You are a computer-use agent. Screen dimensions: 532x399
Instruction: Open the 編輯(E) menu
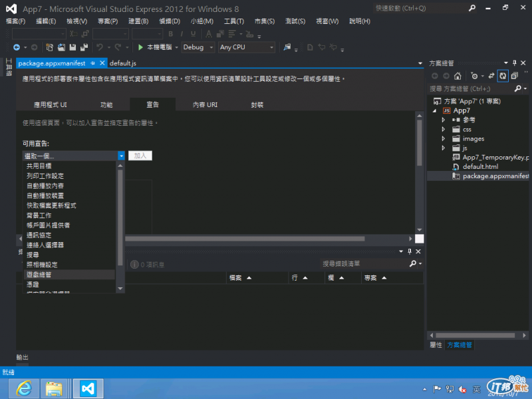pyautogui.click(x=46, y=21)
